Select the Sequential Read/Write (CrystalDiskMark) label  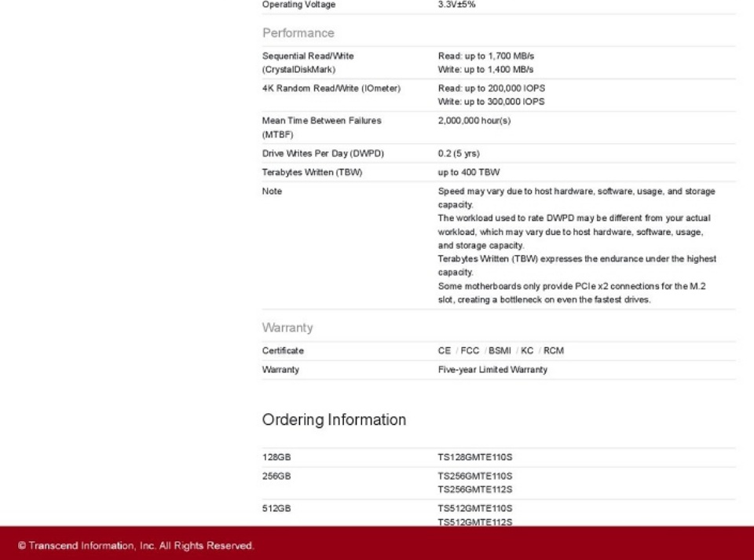(x=308, y=63)
